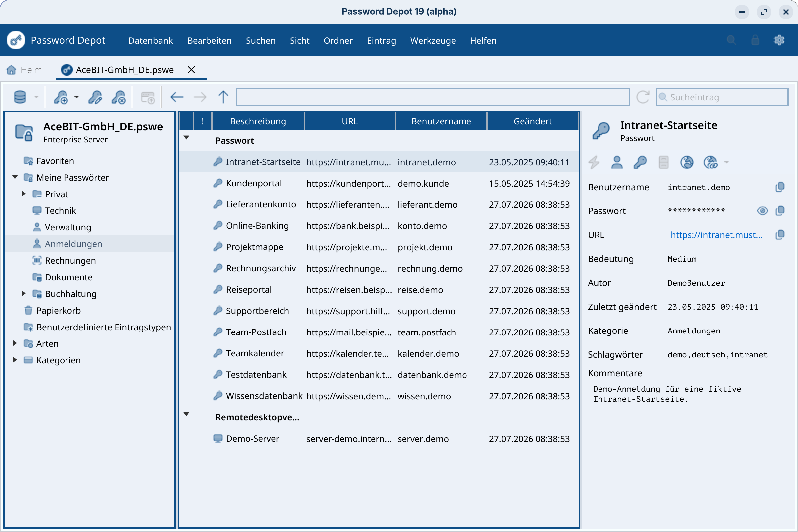Collapse the Passwort group in the list

tap(186, 137)
